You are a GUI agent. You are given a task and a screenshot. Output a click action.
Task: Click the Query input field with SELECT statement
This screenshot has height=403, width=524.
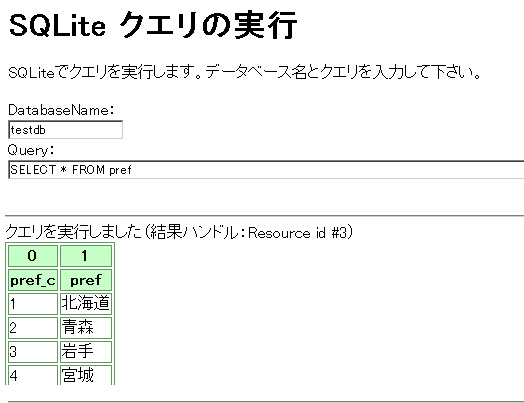[x=266, y=170]
